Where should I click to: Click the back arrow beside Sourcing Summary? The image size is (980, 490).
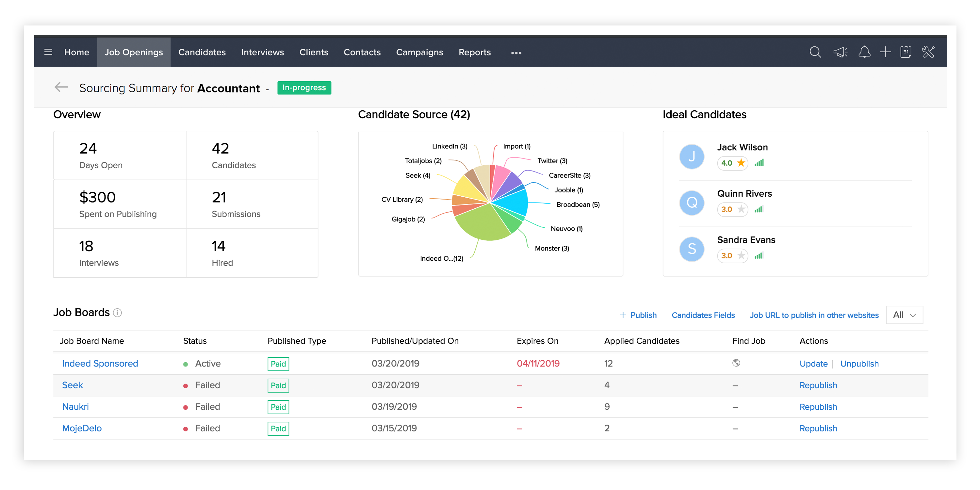tap(61, 88)
